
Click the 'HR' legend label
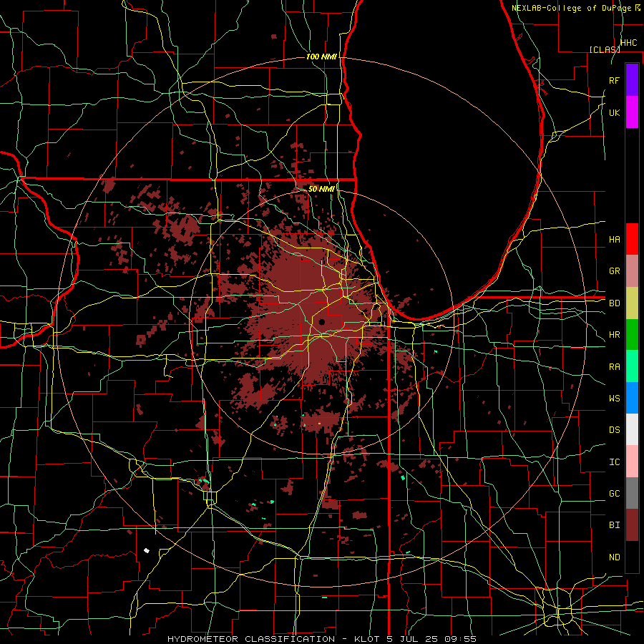pyautogui.click(x=614, y=335)
